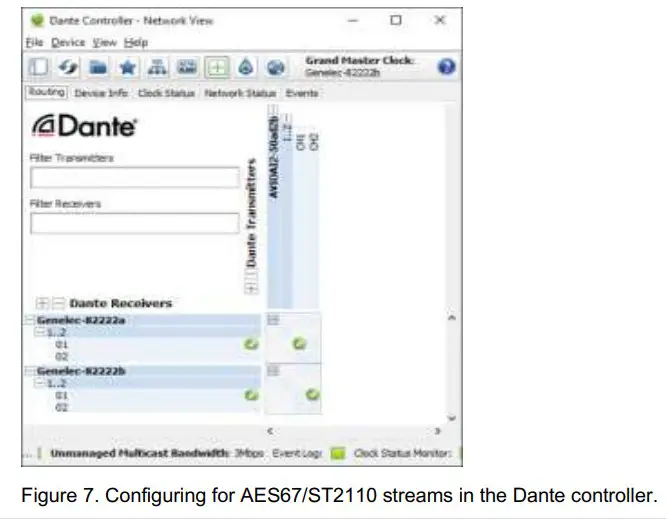Collapse the 1..2 group under Genelec-8222b
Screen dimensions: 666x520
[40, 384]
